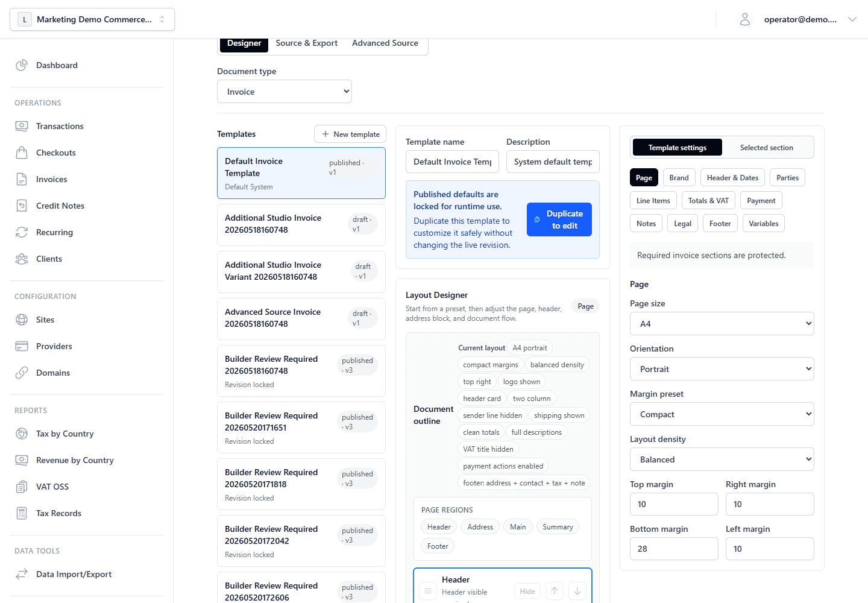
Task: Select the Summary page region
Action: click(558, 527)
